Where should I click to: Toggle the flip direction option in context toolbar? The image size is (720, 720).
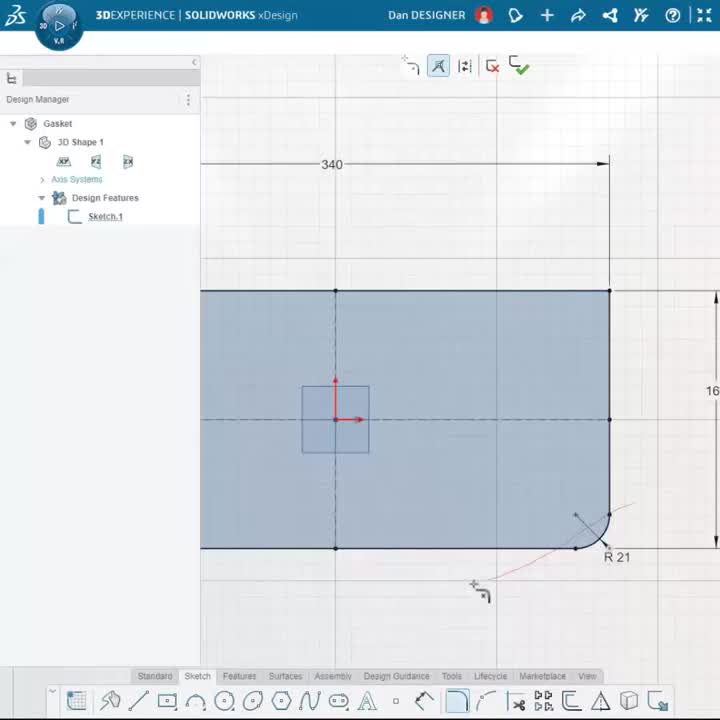(465, 66)
